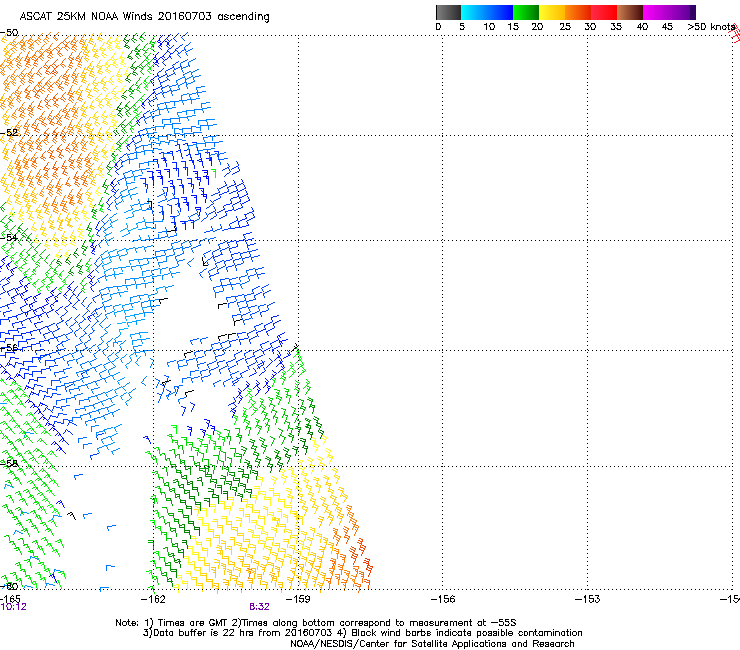This screenshot has width=740, height=650.
Task: Click the '40' legend scale label
Action: [x=642, y=27]
